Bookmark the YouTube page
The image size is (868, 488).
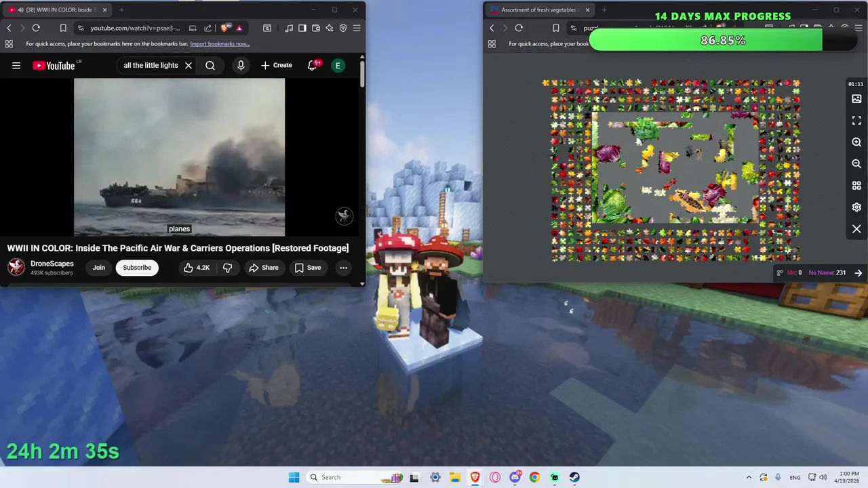point(63,28)
